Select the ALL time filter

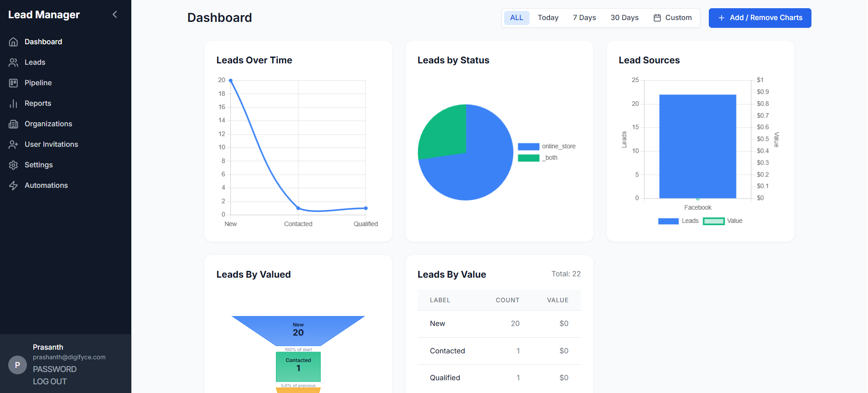click(x=516, y=18)
